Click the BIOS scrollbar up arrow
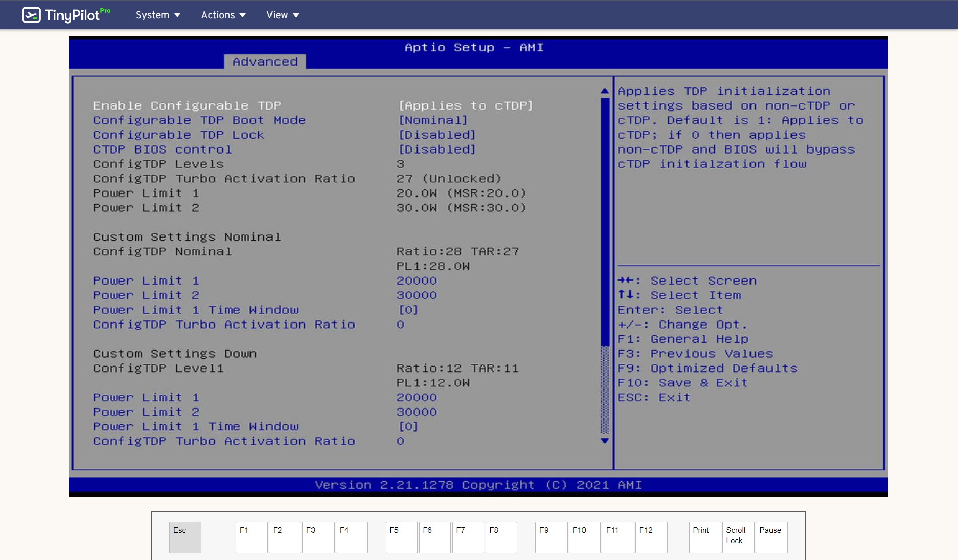Screen dimensions: 958x560 tap(605, 91)
